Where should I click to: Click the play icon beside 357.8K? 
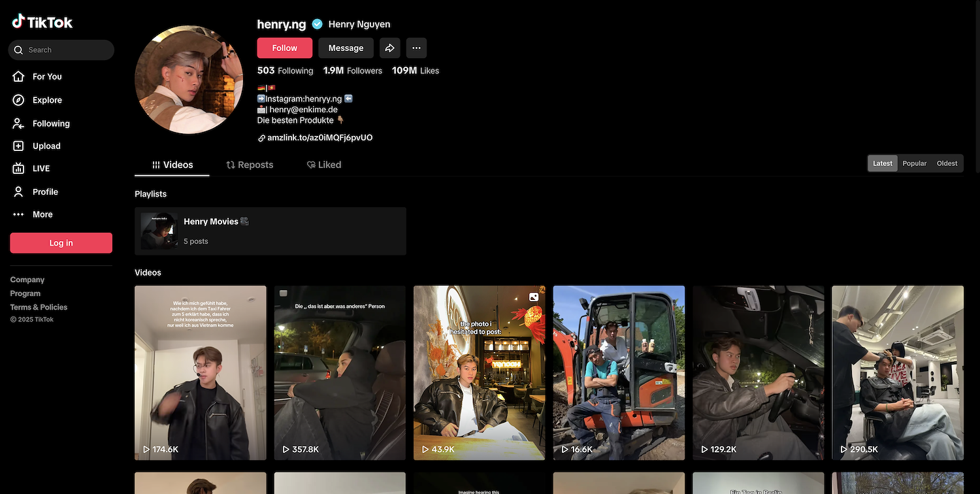click(286, 450)
